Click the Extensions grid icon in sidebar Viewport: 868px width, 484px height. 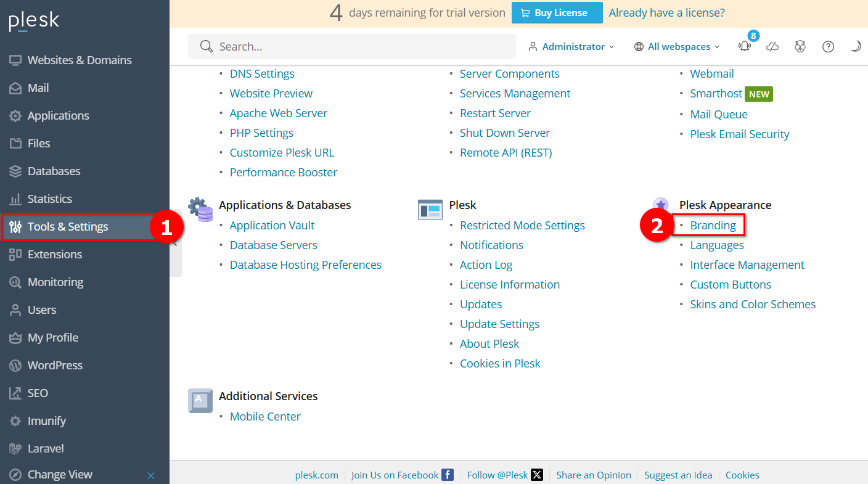coord(15,255)
